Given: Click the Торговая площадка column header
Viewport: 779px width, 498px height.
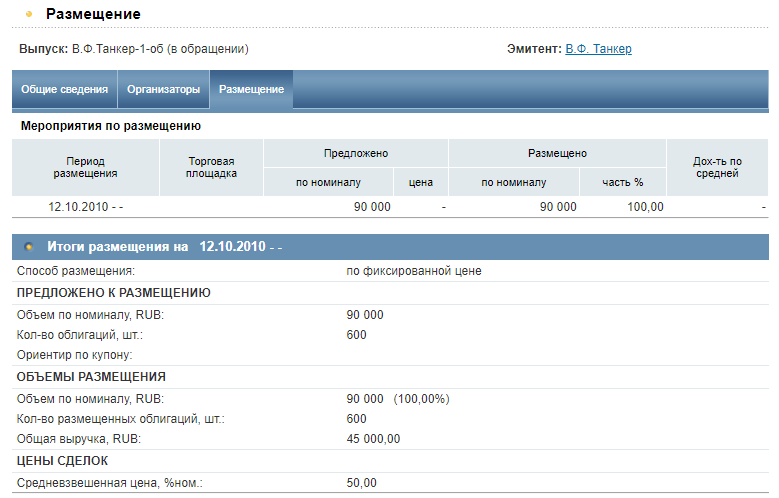Looking at the screenshot, I should coord(211,167).
